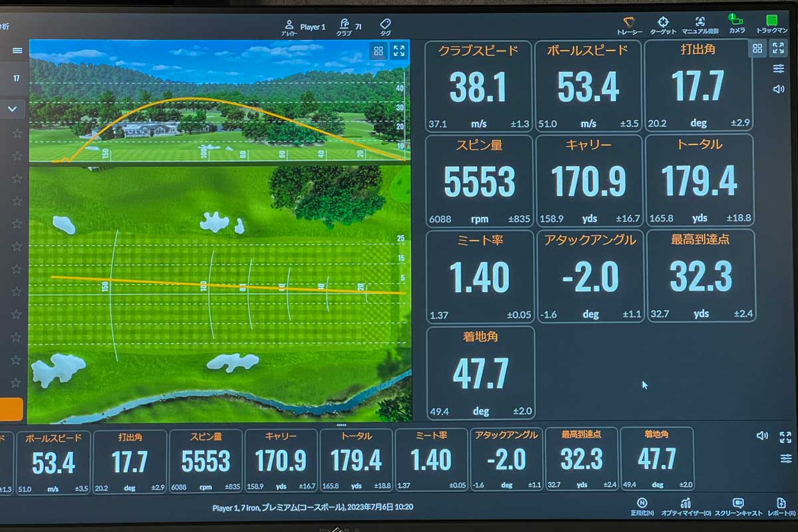The width and height of the screenshot is (798, 532).
Task: Select the large ボールスピード 53.4 tile
Action: click(588, 86)
